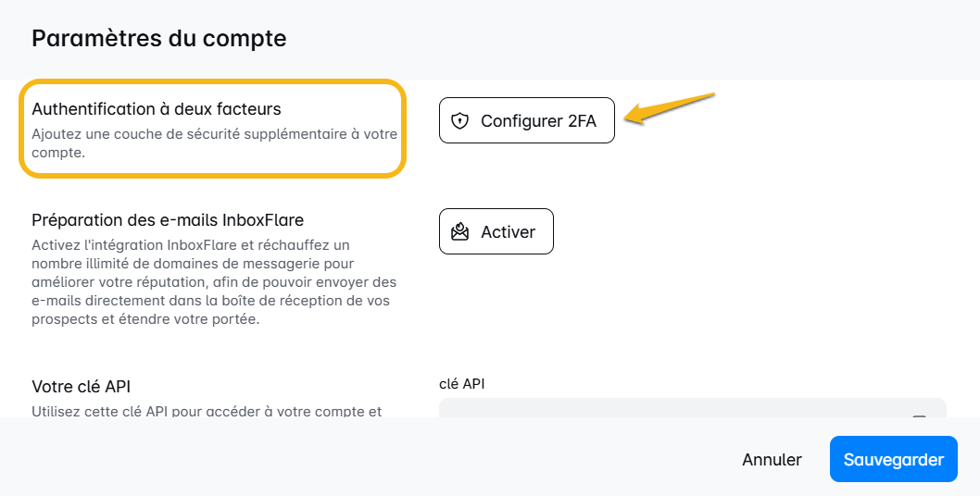Open the Configurer 2FA setup
Image resolution: width=980 pixels, height=496 pixels.
[526, 120]
